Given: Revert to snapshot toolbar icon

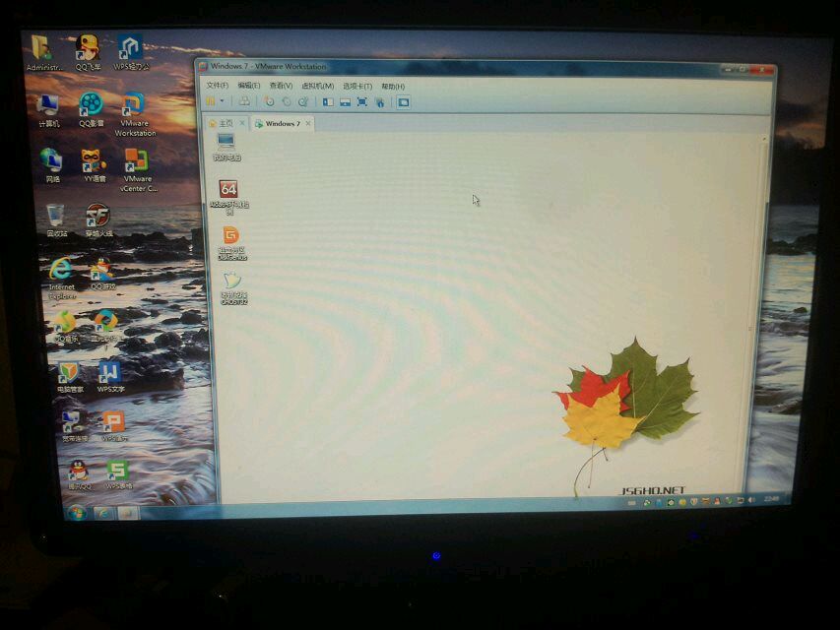Looking at the screenshot, I should [287, 101].
